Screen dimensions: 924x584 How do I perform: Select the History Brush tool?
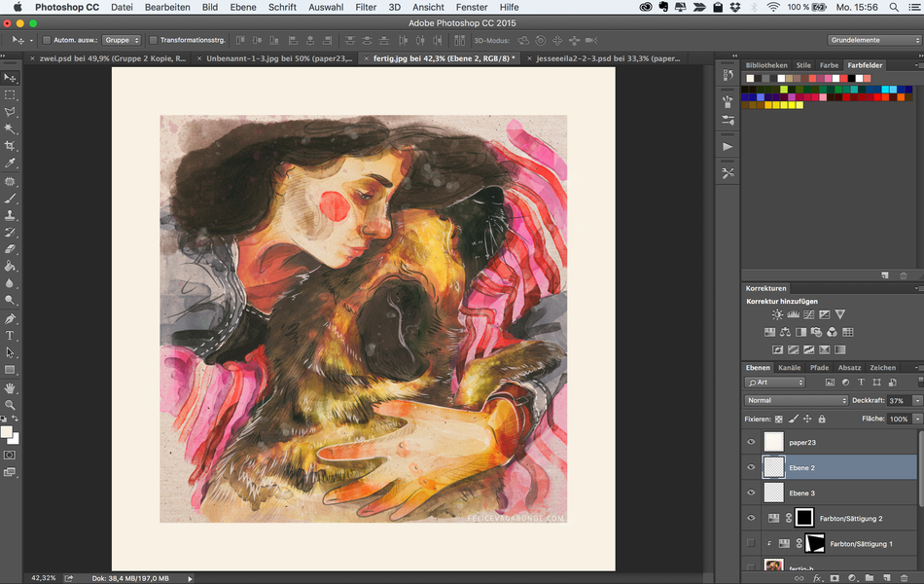tap(10, 233)
